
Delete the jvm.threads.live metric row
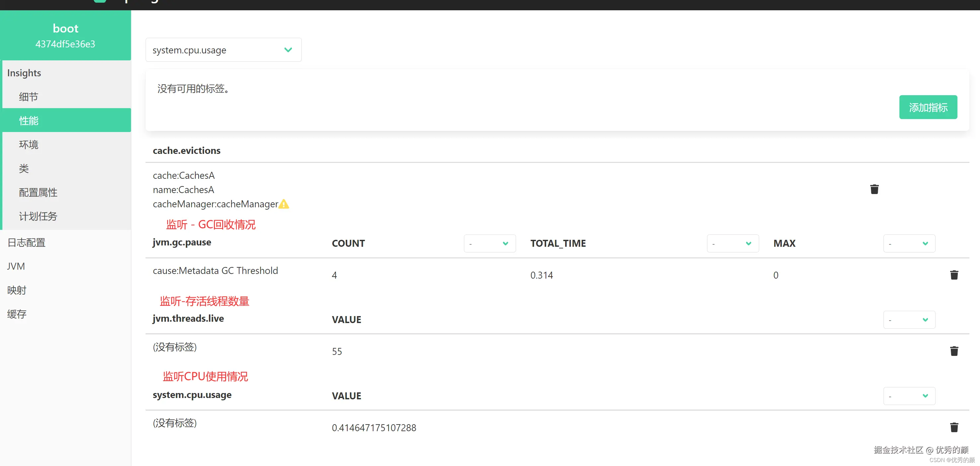[953, 351]
